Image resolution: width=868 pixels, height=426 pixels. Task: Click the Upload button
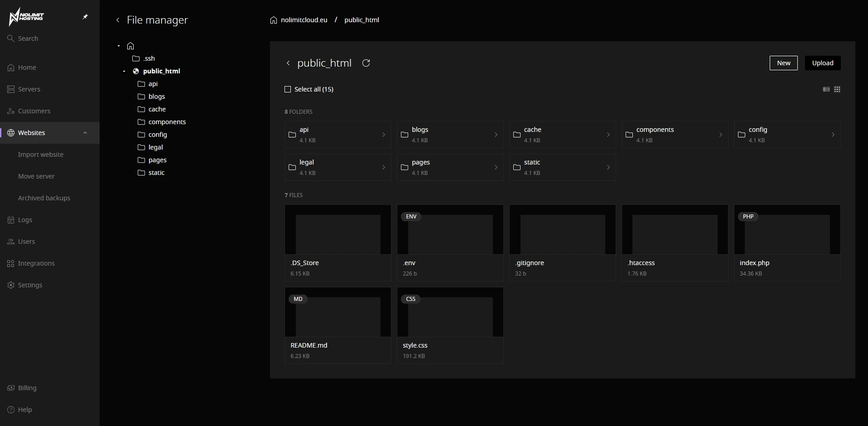click(x=823, y=63)
